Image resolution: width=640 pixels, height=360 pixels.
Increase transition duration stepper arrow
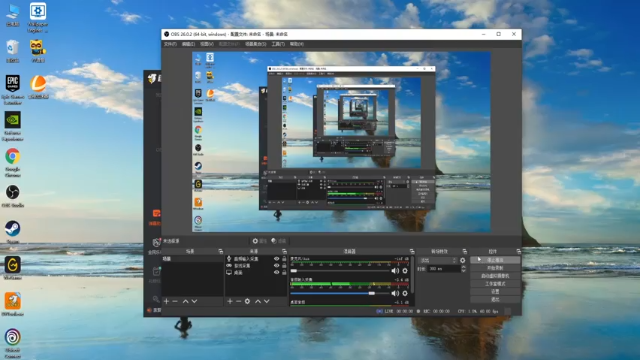point(463,267)
